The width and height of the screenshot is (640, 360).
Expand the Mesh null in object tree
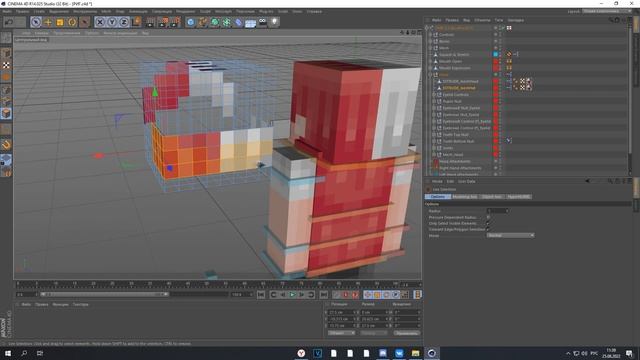(430, 48)
